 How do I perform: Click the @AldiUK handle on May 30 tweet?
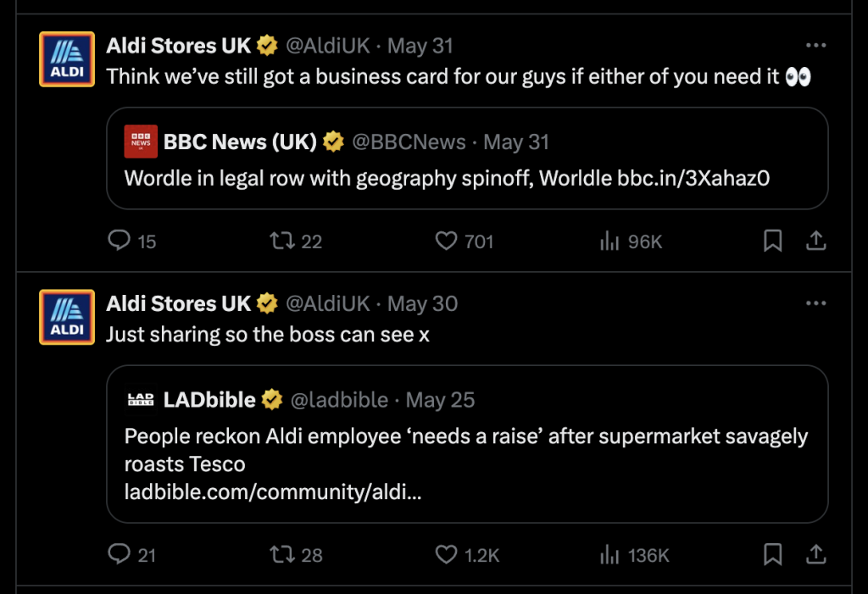click(328, 303)
